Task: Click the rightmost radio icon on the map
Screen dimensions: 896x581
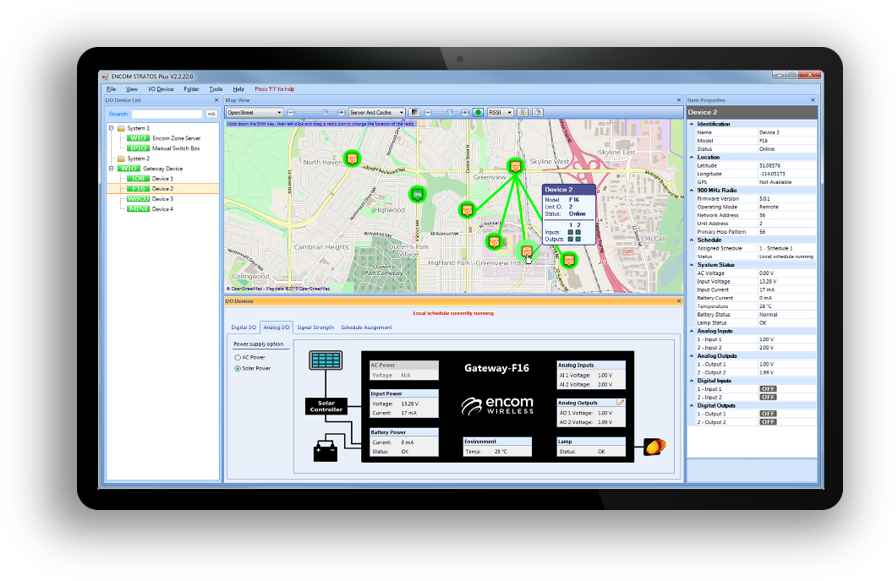Action: (569, 260)
